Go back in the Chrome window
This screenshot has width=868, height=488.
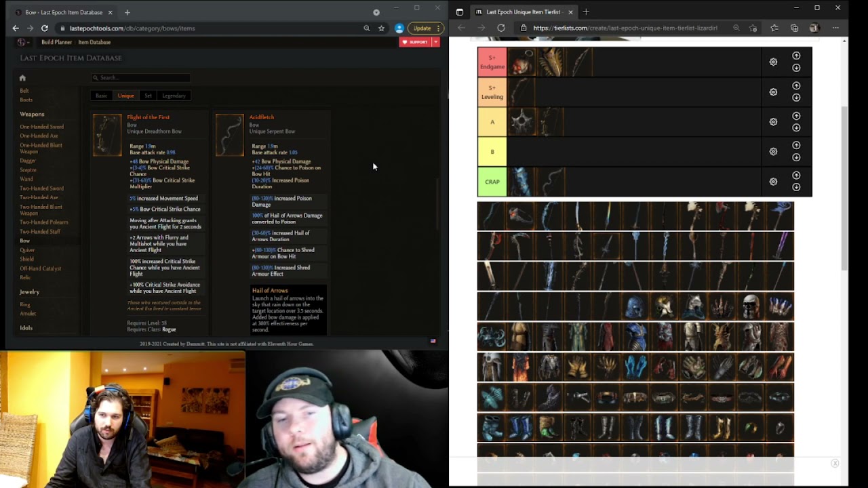click(x=16, y=28)
